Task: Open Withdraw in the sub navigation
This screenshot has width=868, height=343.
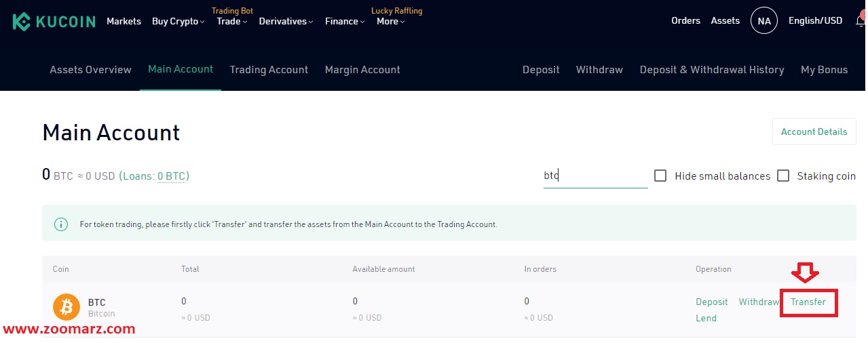Action: [x=599, y=70]
